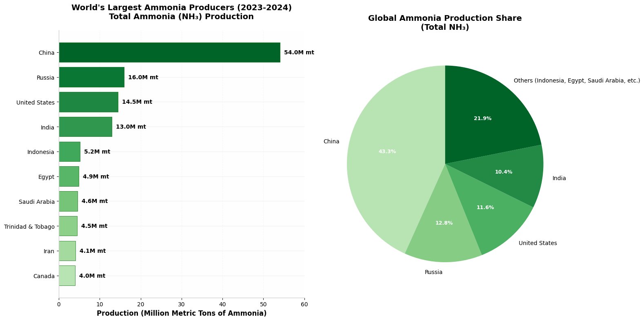The image size is (644, 321).
Task: Click the 21.9% label in the pie
Action: click(x=482, y=118)
